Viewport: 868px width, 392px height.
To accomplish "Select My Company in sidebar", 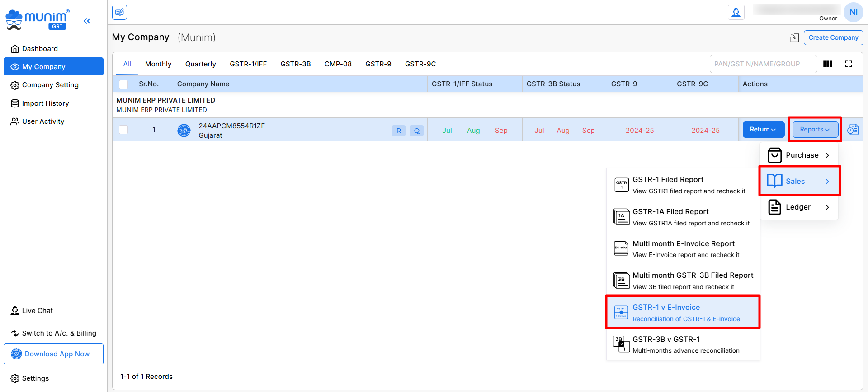I will click(53, 66).
